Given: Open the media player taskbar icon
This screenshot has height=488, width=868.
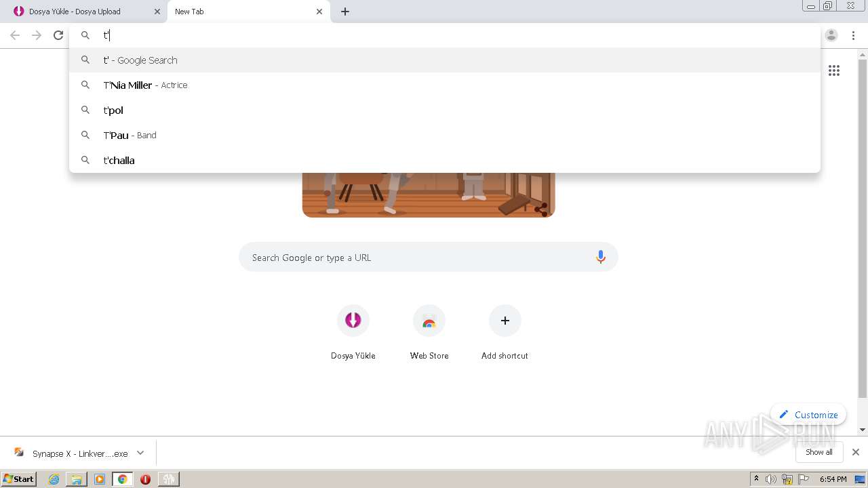Looking at the screenshot, I should (100, 479).
